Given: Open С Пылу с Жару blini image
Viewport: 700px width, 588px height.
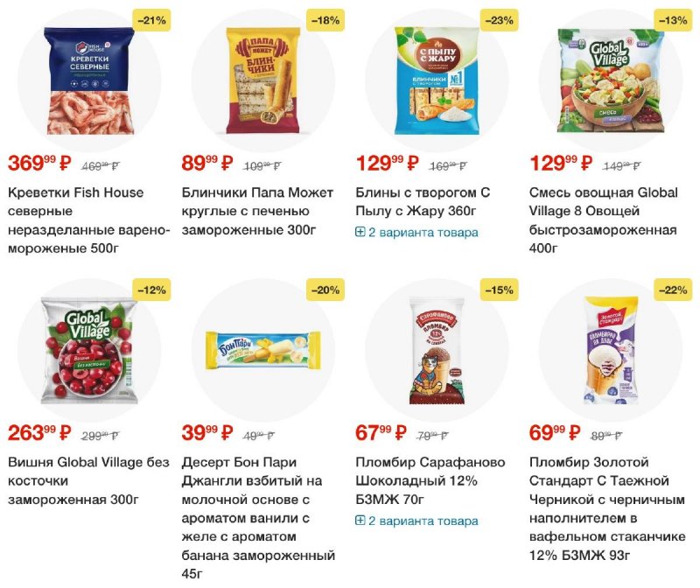Looking at the screenshot, I should tap(437, 80).
